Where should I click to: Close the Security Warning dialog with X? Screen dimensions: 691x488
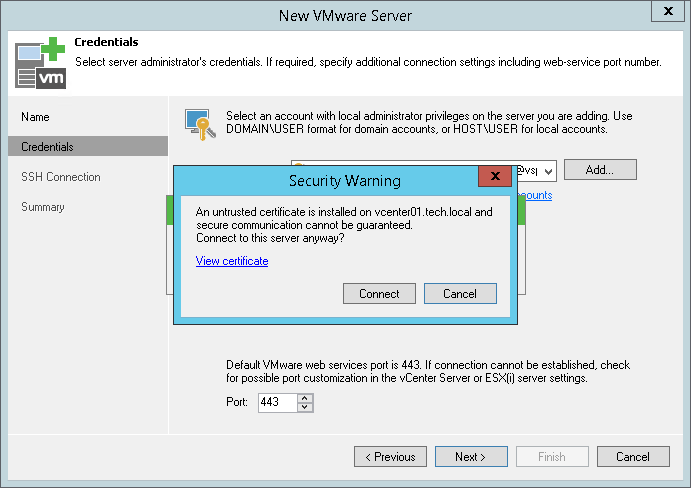(495, 176)
